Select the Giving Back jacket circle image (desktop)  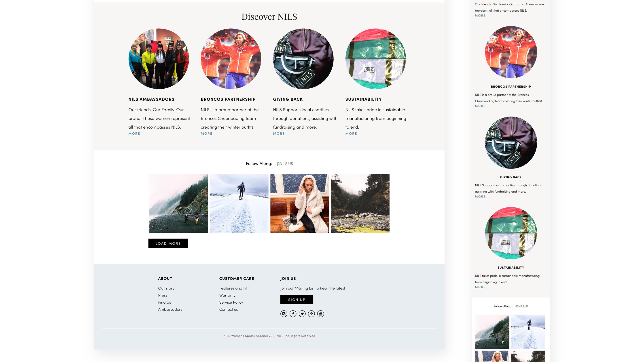coord(303,59)
